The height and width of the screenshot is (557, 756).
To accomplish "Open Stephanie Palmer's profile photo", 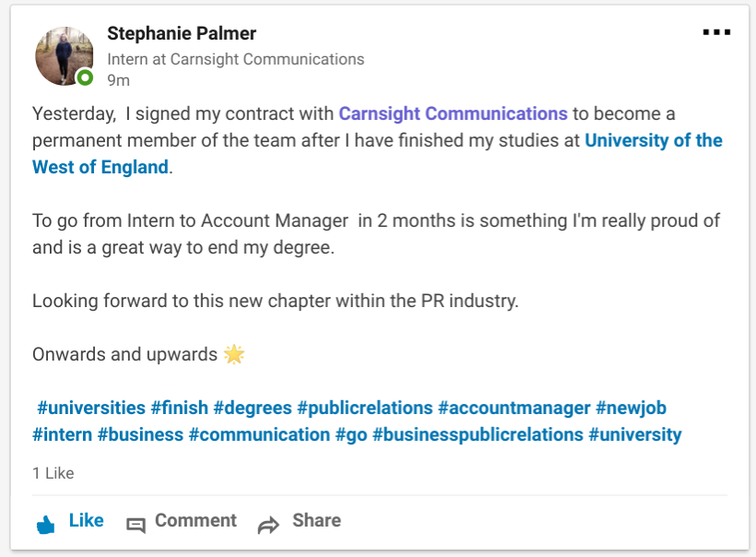I will coord(65,55).
